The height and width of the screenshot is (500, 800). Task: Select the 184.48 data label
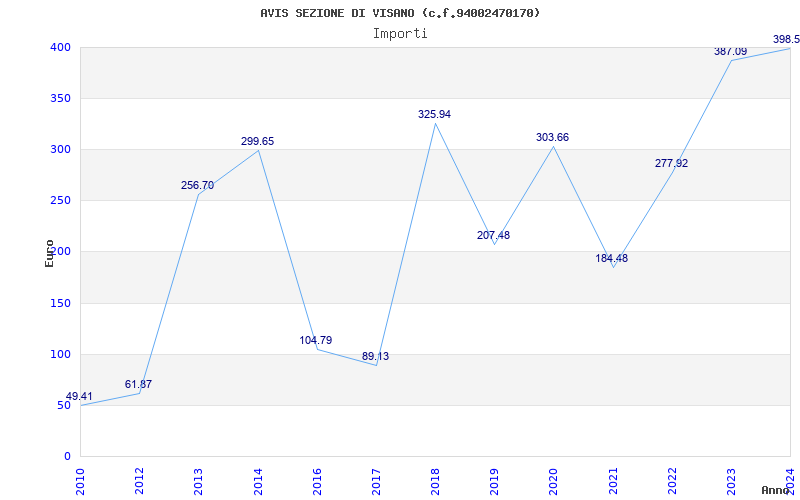tap(612, 259)
